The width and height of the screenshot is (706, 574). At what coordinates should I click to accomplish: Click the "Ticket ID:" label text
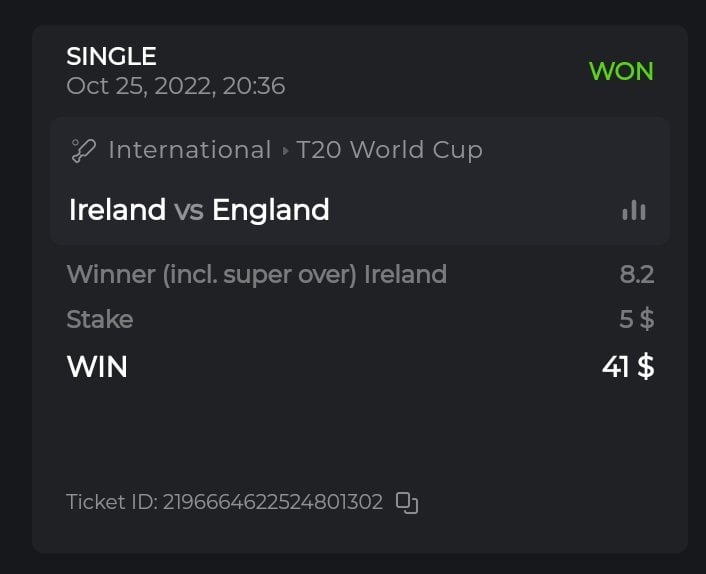coord(110,502)
